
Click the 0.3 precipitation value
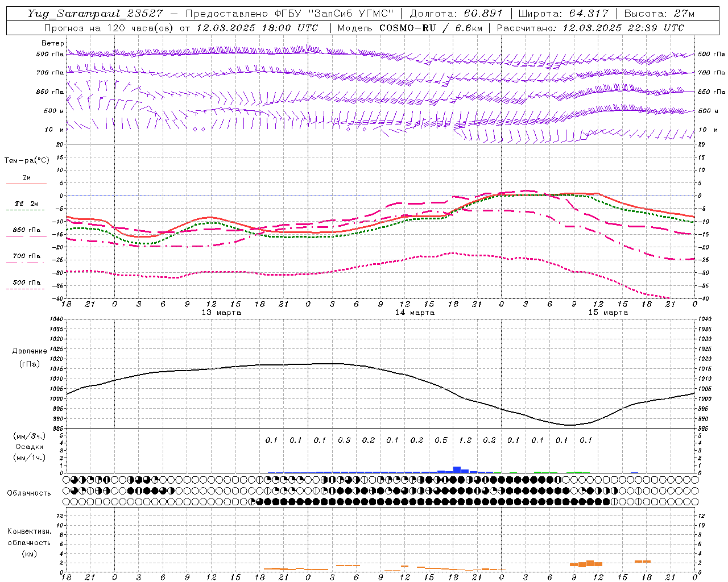[x=344, y=440]
